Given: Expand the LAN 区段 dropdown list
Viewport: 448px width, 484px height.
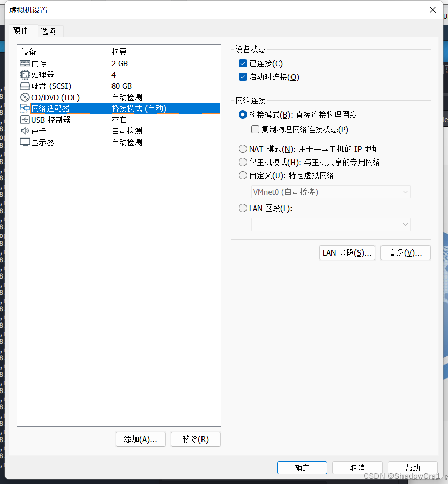Looking at the screenshot, I should point(331,224).
